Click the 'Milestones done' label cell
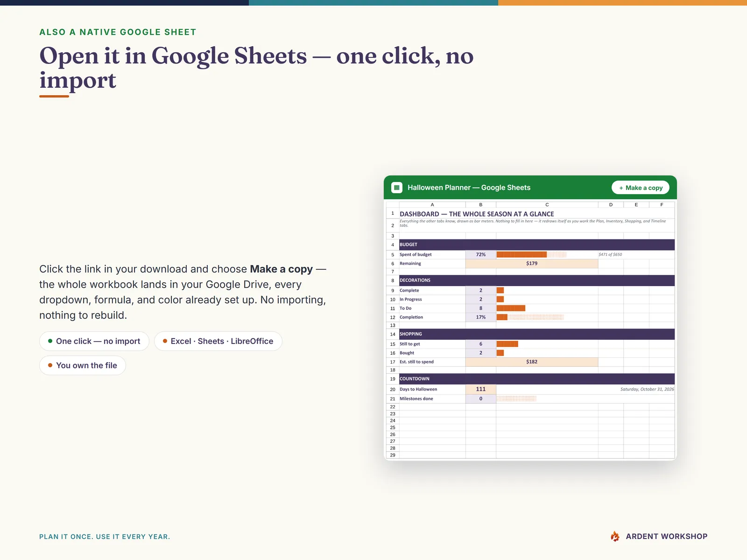The width and height of the screenshot is (747, 560). pos(432,399)
